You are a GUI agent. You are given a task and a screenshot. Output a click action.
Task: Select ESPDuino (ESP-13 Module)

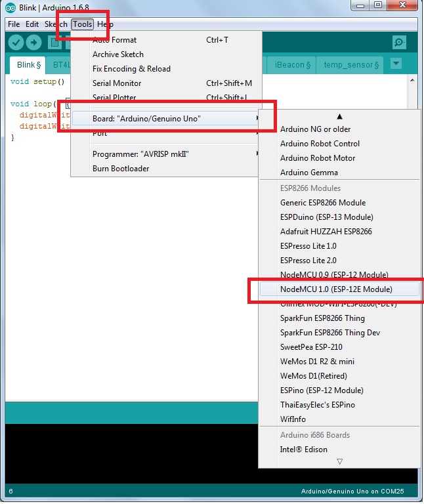click(339, 217)
